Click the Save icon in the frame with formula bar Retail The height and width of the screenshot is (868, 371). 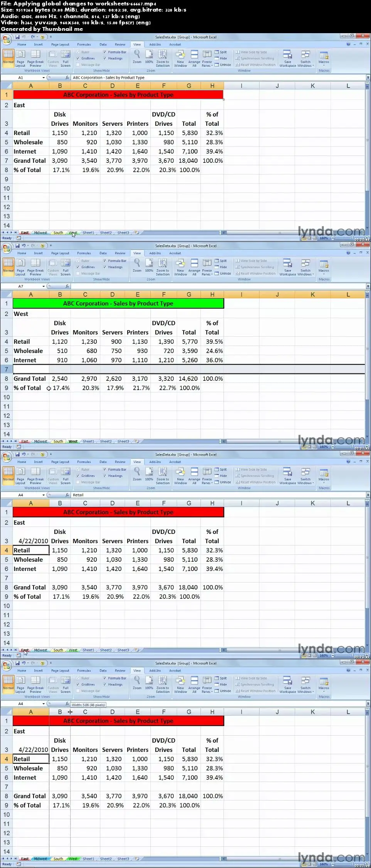click(x=17, y=454)
